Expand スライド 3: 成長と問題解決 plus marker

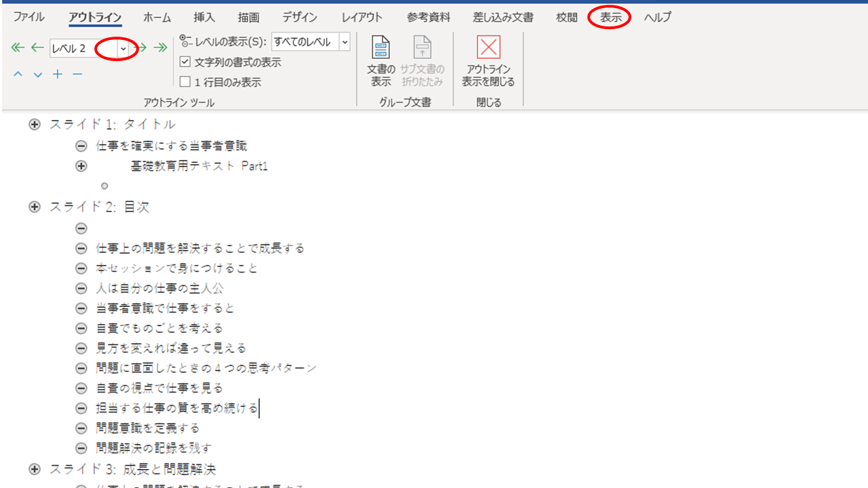click(x=35, y=469)
